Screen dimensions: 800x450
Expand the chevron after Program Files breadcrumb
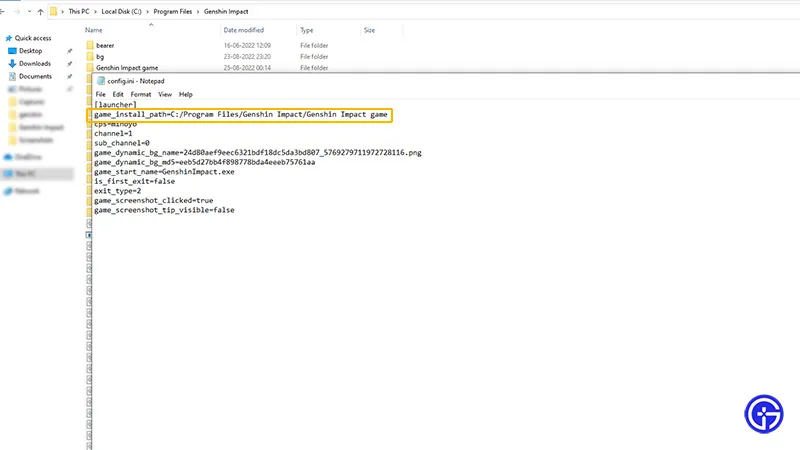198,11
